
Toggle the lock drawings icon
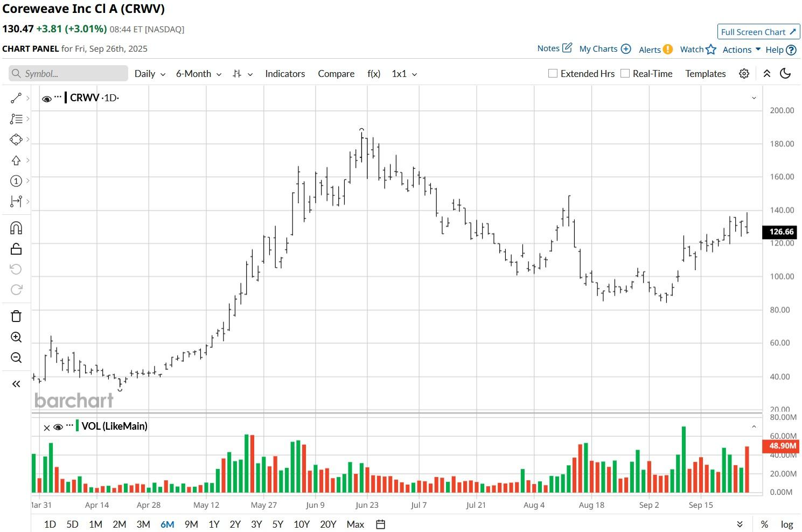[x=16, y=249]
